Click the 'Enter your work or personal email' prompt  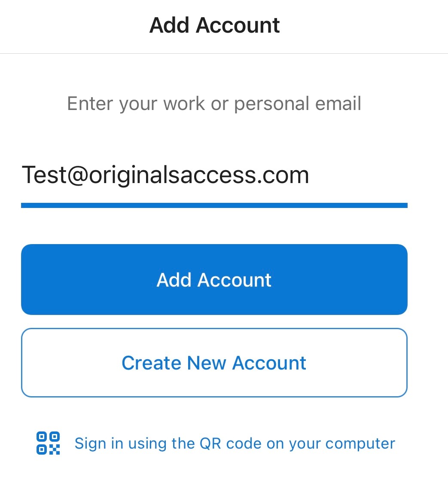tap(214, 104)
